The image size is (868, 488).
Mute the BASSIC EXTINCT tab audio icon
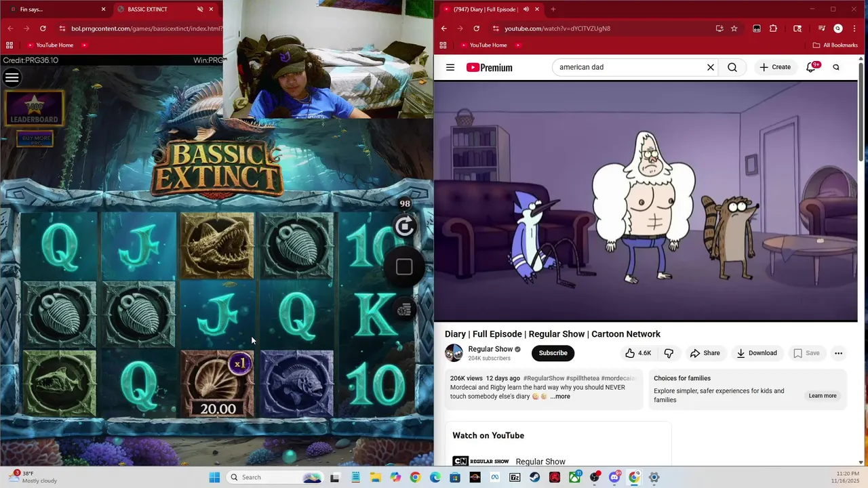tap(200, 9)
